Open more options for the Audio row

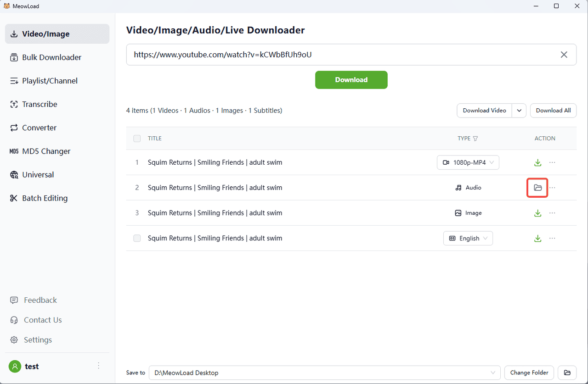click(x=552, y=188)
